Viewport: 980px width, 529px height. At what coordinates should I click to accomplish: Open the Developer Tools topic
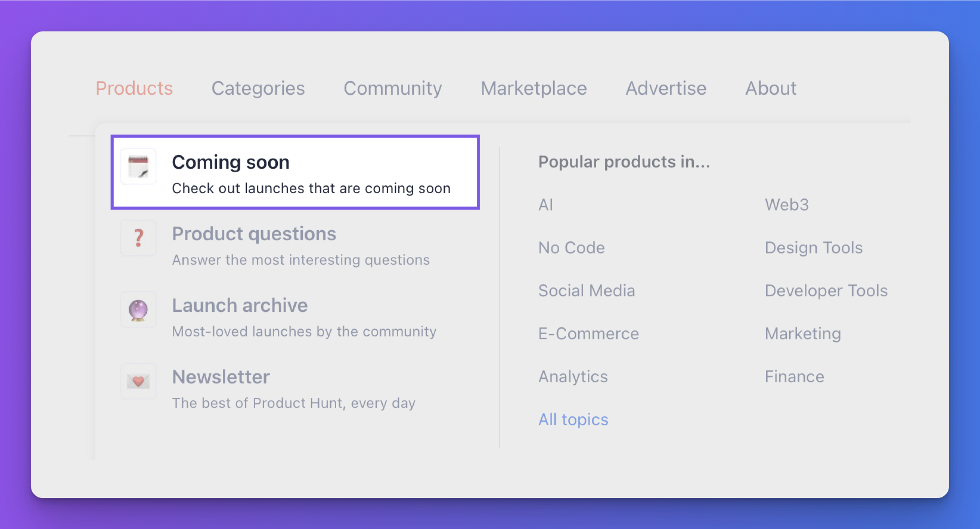pos(826,290)
